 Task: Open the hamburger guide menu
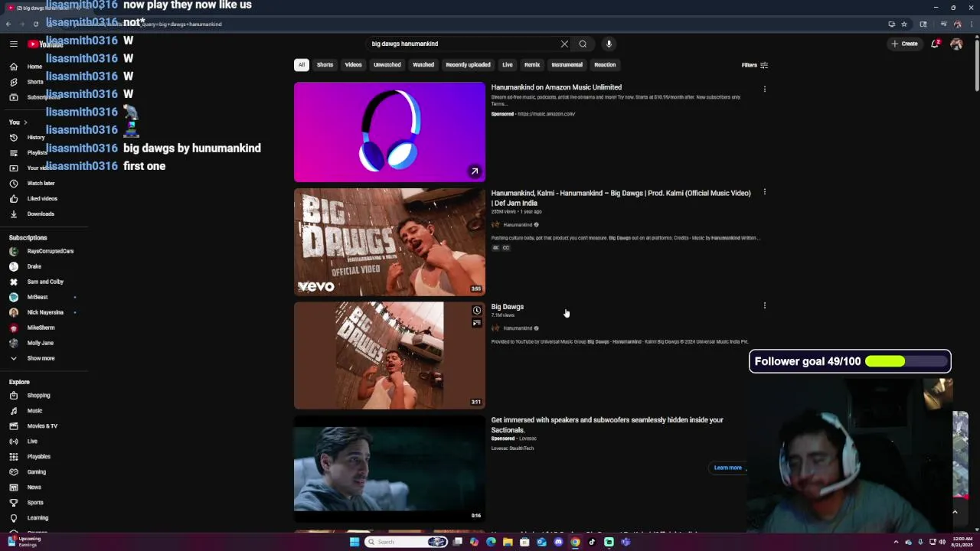tap(13, 44)
